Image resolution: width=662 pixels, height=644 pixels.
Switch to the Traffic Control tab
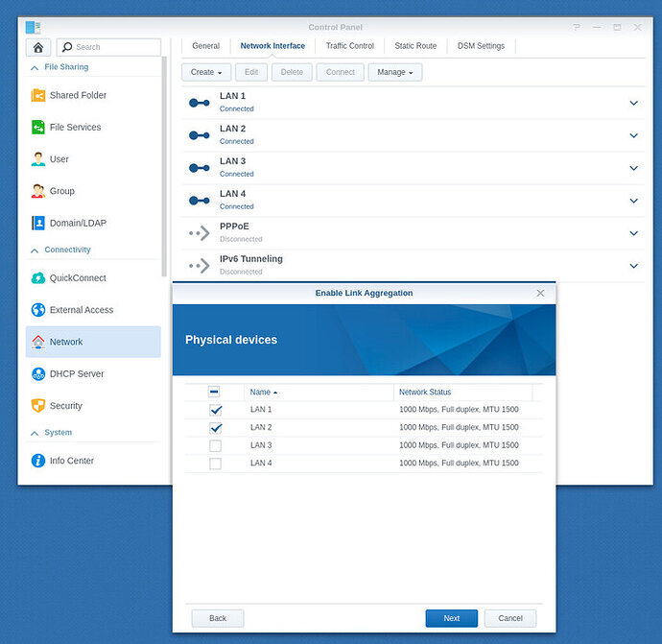tap(350, 46)
